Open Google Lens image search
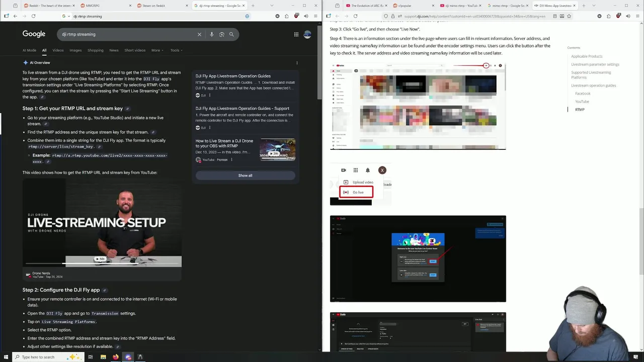Image resolution: width=644 pixels, height=362 pixels. click(x=221, y=34)
